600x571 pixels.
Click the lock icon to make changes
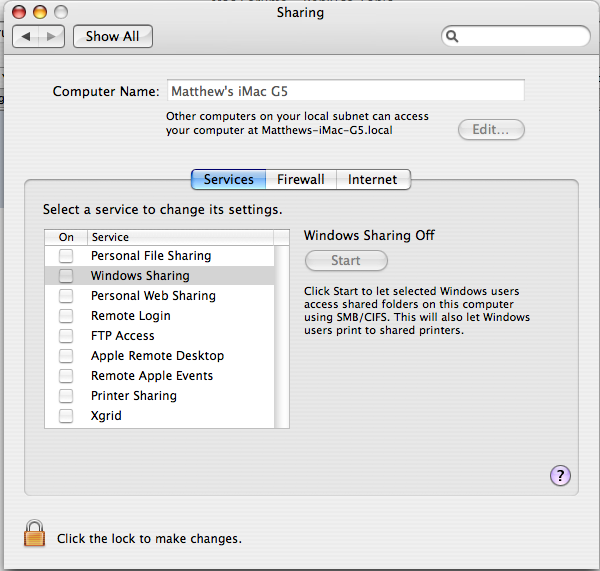[34, 533]
